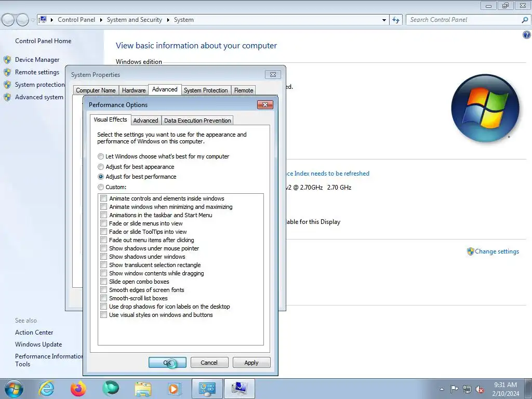This screenshot has height=399, width=532.
Task: Open Windows Update under See also
Action: tap(38, 344)
